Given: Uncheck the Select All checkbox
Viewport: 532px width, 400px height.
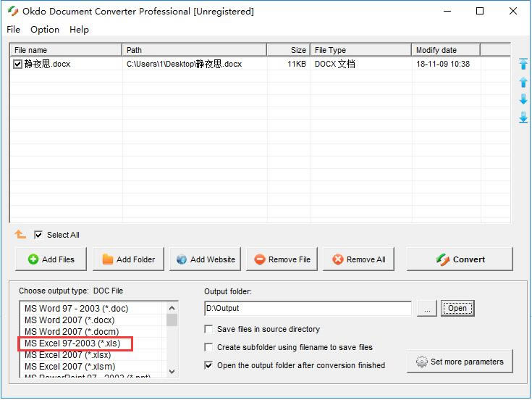Looking at the screenshot, I should [38, 235].
